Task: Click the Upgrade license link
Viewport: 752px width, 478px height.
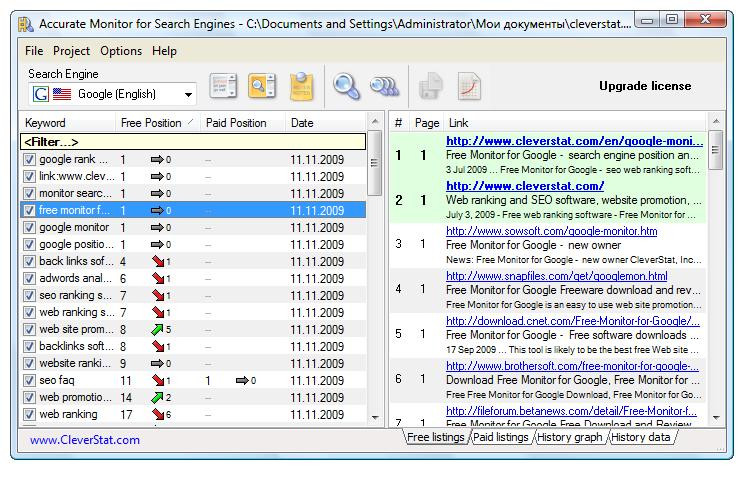Action: [645, 86]
